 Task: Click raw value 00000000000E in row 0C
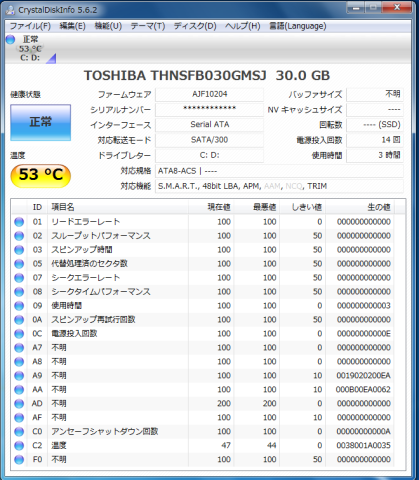click(x=363, y=334)
